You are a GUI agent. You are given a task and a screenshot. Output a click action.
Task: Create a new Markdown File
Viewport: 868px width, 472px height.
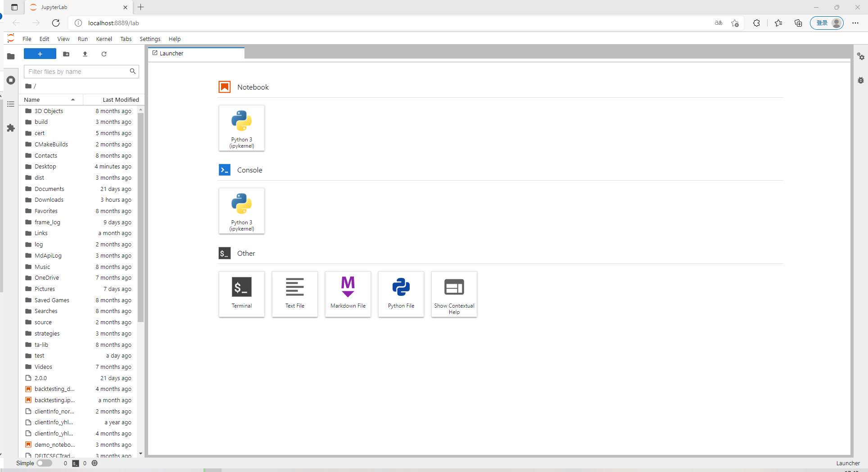[348, 294]
